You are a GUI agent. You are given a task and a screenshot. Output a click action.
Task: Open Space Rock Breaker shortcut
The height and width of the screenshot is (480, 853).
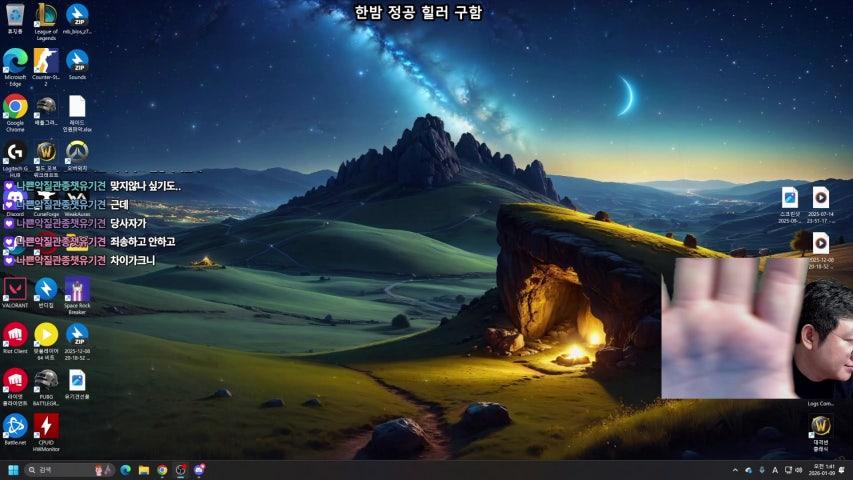[77, 296]
